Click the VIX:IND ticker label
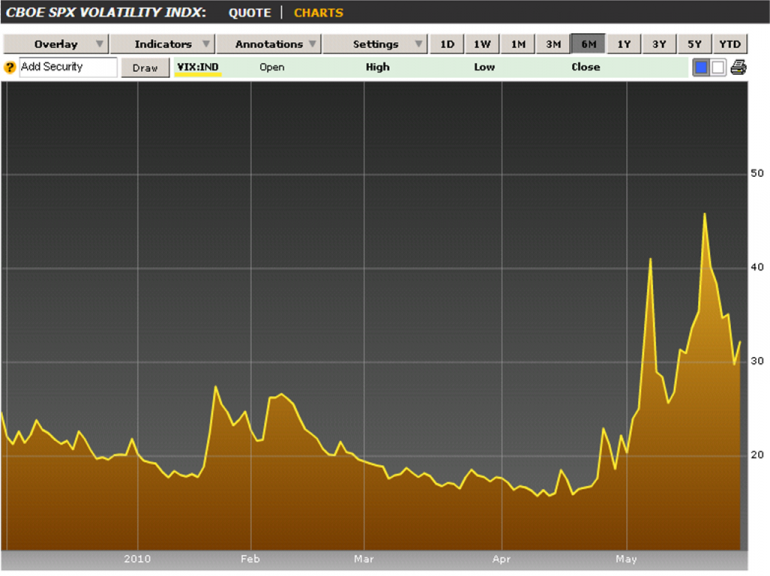Screen dimensions: 770x576 pos(198,67)
